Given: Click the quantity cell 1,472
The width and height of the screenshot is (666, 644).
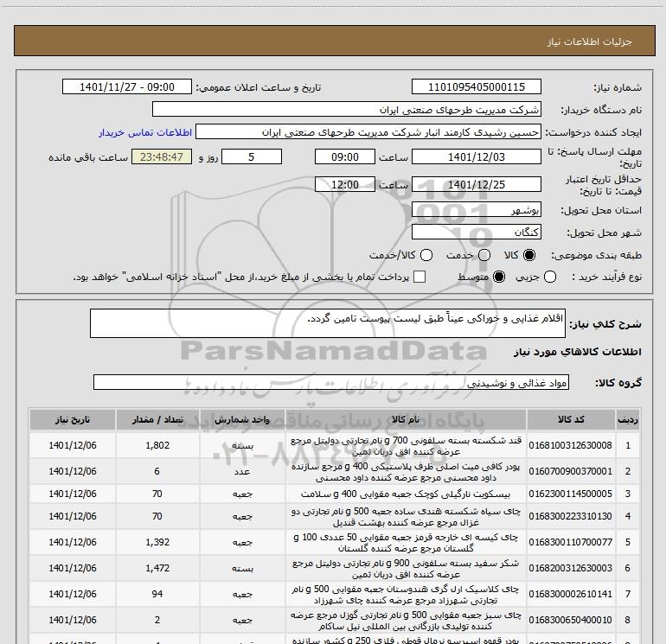Looking at the screenshot, I should (157, 568).
